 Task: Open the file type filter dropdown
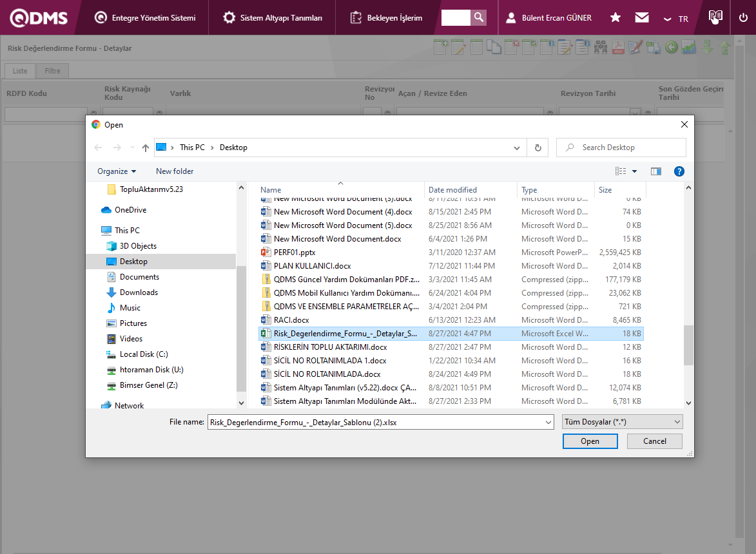point(622,422)
